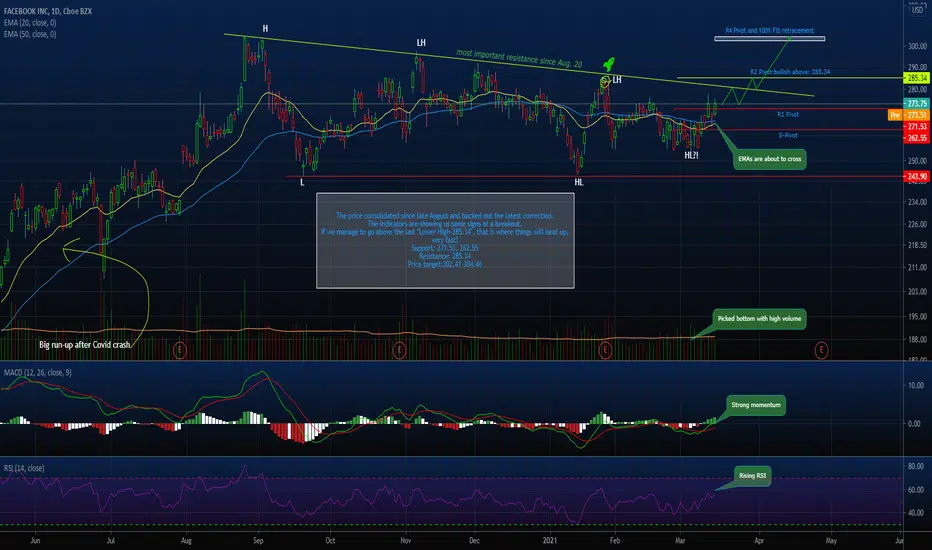Click the 218.50 price axis value
This screenshot has height=550, width=932.
point(917,245)
